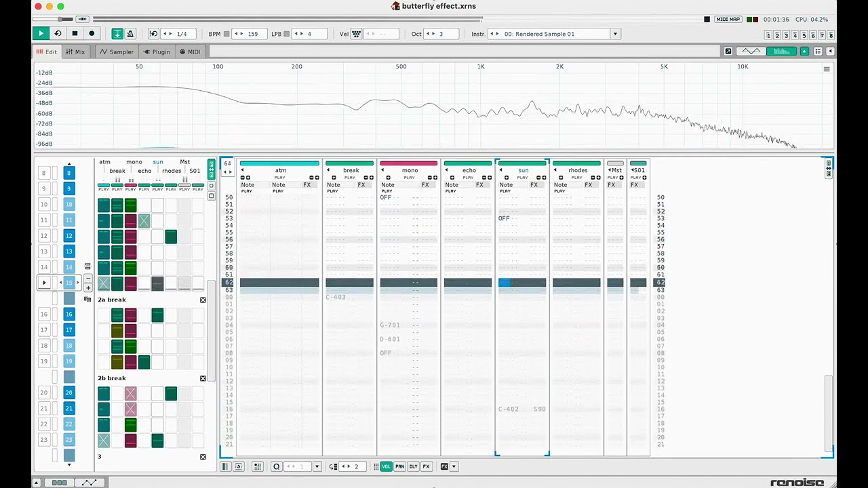Image resolution: width=868 pixels, height=488 pixels.
Task: Enable record/edit mode button
Action: pos(92,33)
